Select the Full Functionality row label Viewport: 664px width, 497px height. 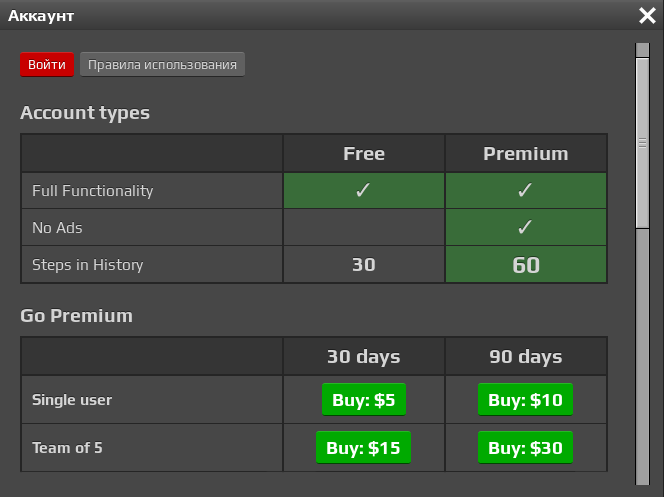coord(93,191)
